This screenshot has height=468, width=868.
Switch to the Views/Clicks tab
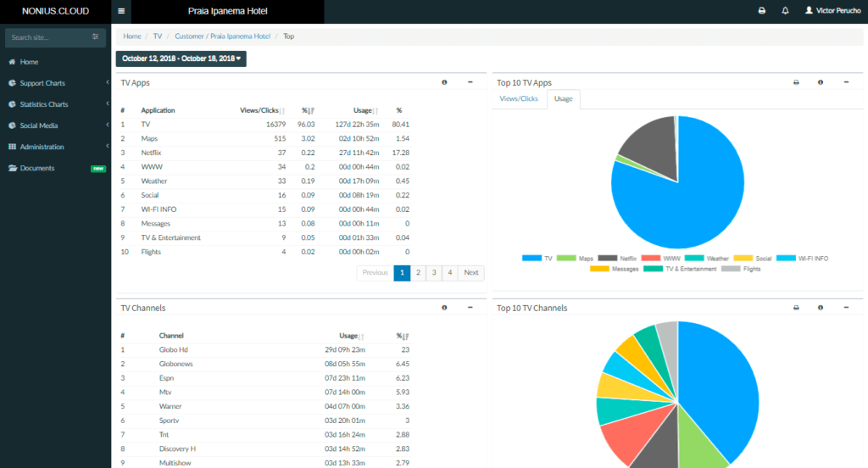(519, 99)
